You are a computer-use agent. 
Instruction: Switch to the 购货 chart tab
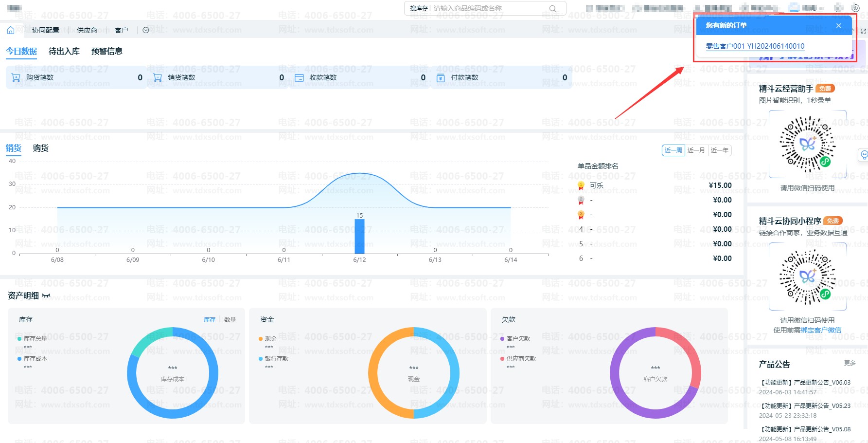(41, 148)
